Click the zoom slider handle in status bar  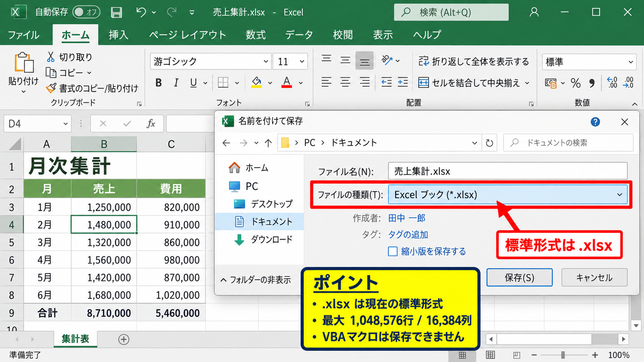tap(563, 355)
